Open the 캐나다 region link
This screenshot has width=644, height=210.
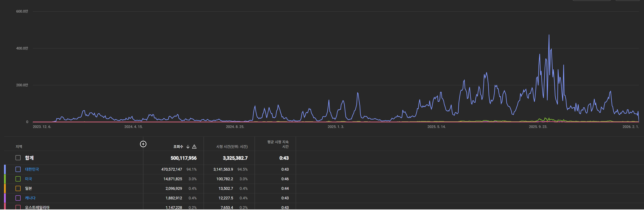point(30,198)
